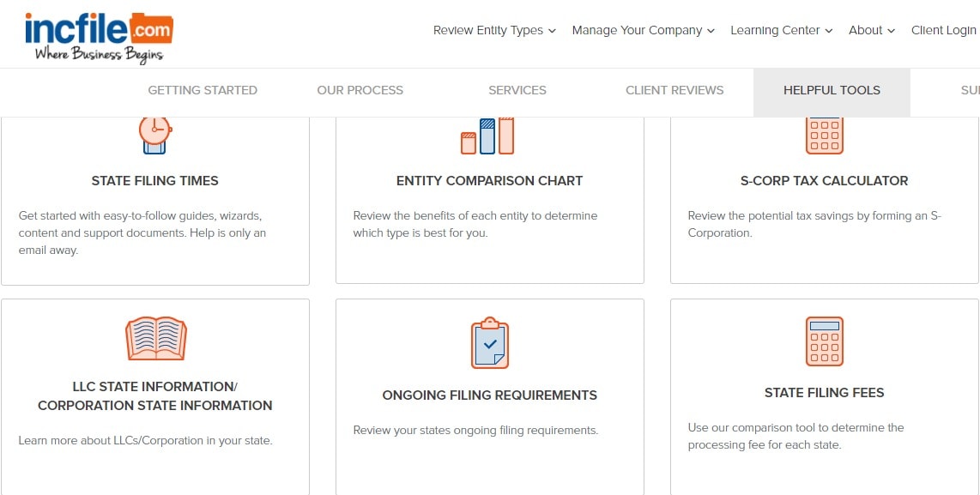Click the open book icon for state information
This screenshot has width=980, height=495.
[155, 338]
